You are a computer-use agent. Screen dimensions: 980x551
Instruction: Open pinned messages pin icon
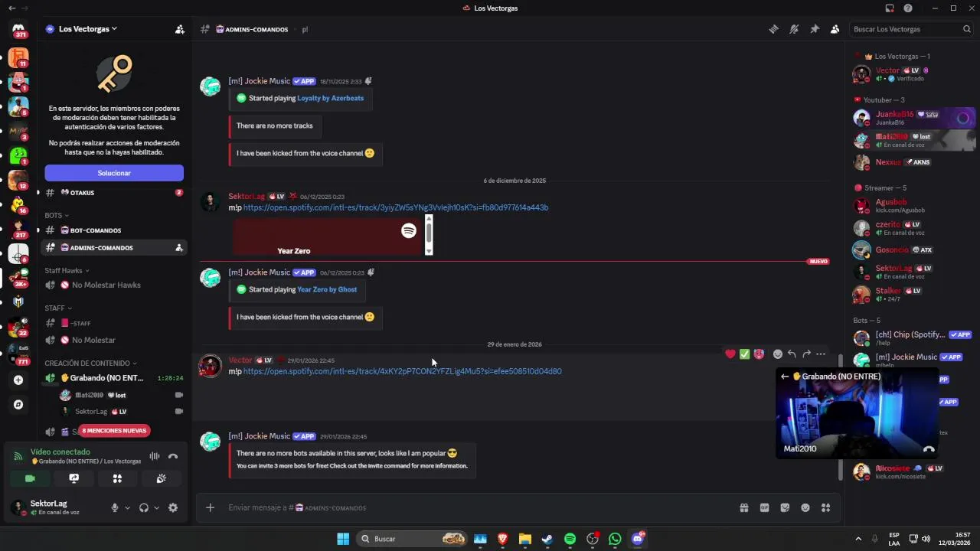pyautogui.click(x=815, y=29)
